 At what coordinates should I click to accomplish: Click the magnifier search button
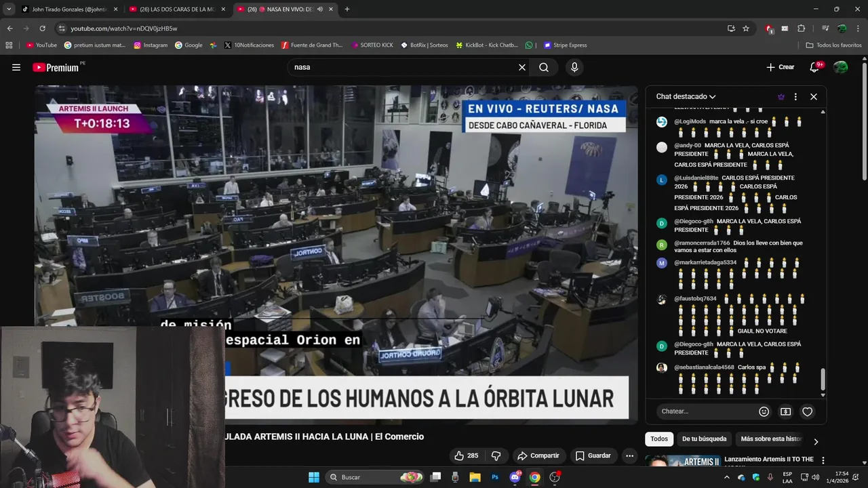tap(544, 67)
